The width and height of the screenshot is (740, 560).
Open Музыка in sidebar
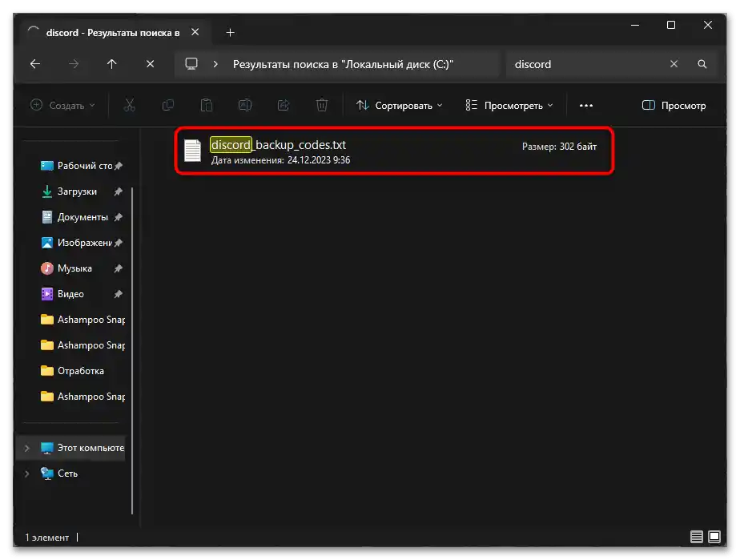(66, 268)
